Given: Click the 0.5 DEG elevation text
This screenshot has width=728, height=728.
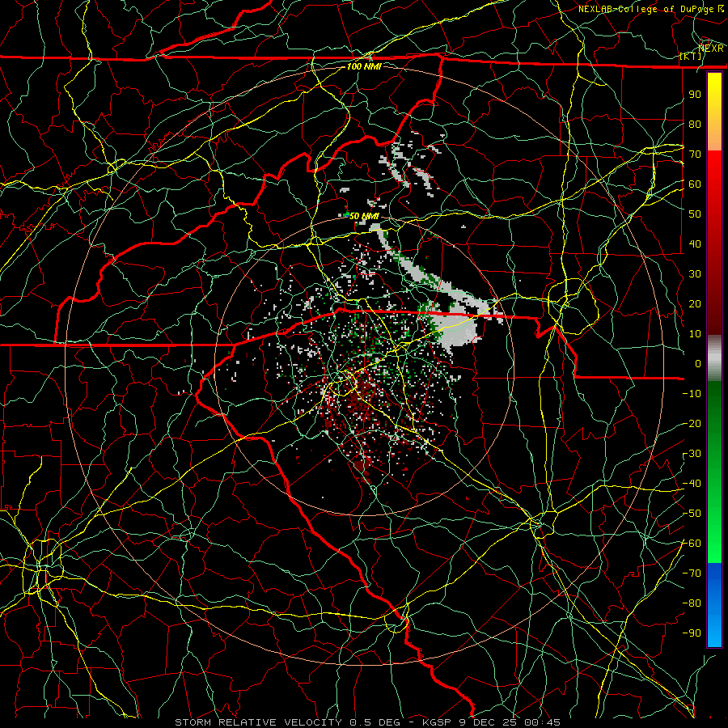Looking at the screenshot, I should [374, 722].
